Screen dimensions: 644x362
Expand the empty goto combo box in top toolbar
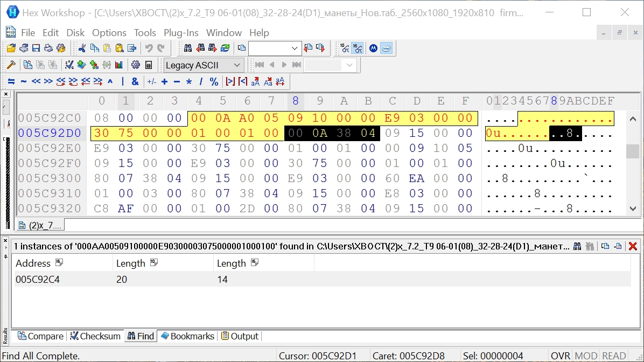pyautogui.click(x=295, y=48)
